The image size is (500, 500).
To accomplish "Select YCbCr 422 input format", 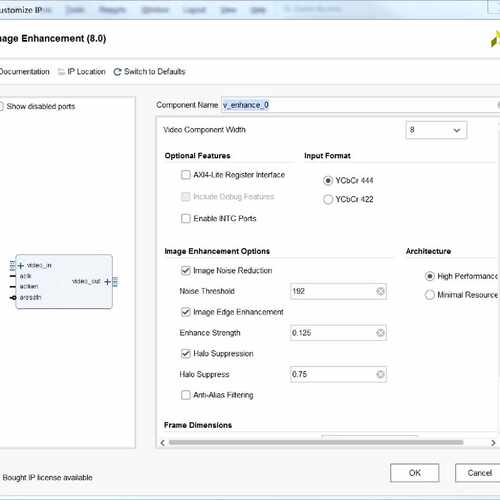I will coord(328,199).
